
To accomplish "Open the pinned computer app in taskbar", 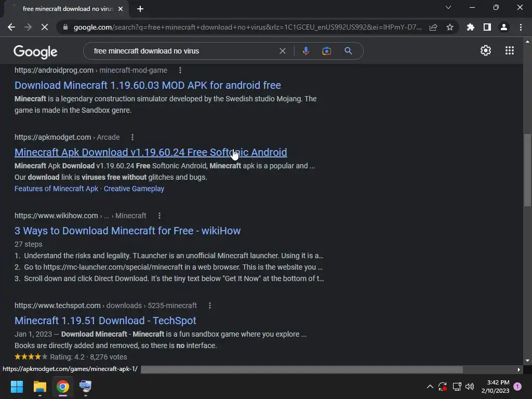I will 85,387.
